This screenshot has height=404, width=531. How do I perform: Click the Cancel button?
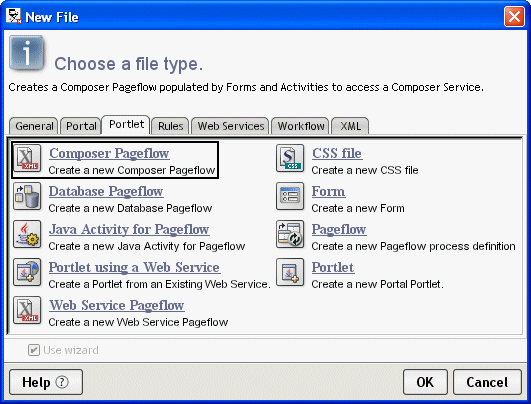487,382
